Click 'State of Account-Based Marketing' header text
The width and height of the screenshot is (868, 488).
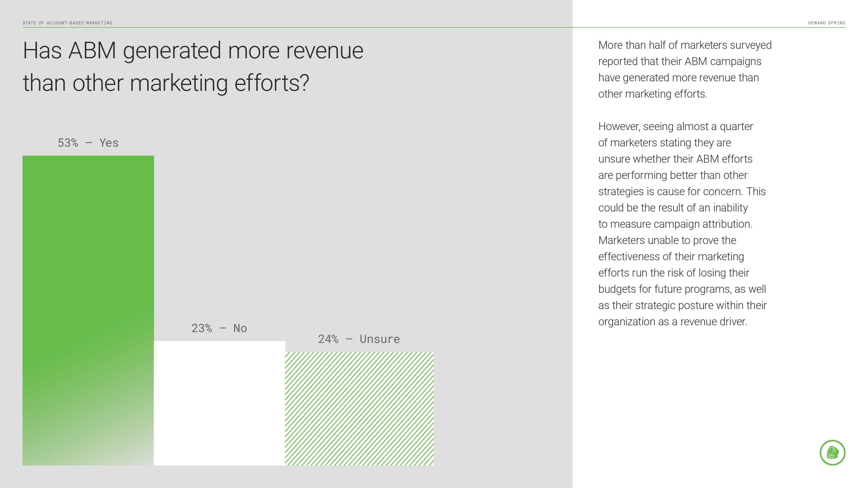click(x=67, y=23)
